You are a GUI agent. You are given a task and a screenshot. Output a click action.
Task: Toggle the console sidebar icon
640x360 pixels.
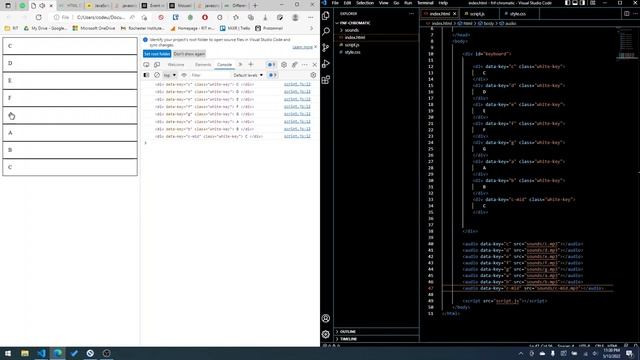pos(146,75)
